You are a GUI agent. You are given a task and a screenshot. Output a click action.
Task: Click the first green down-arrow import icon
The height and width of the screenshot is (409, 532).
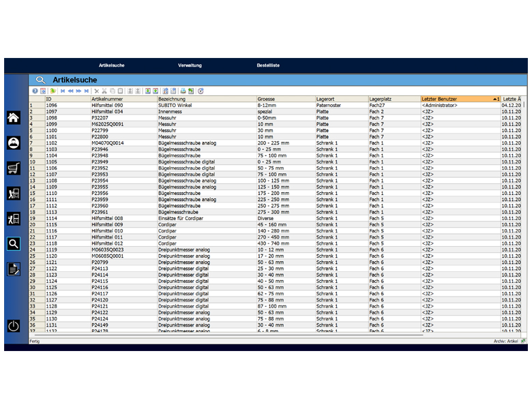(x=148, y=91)
